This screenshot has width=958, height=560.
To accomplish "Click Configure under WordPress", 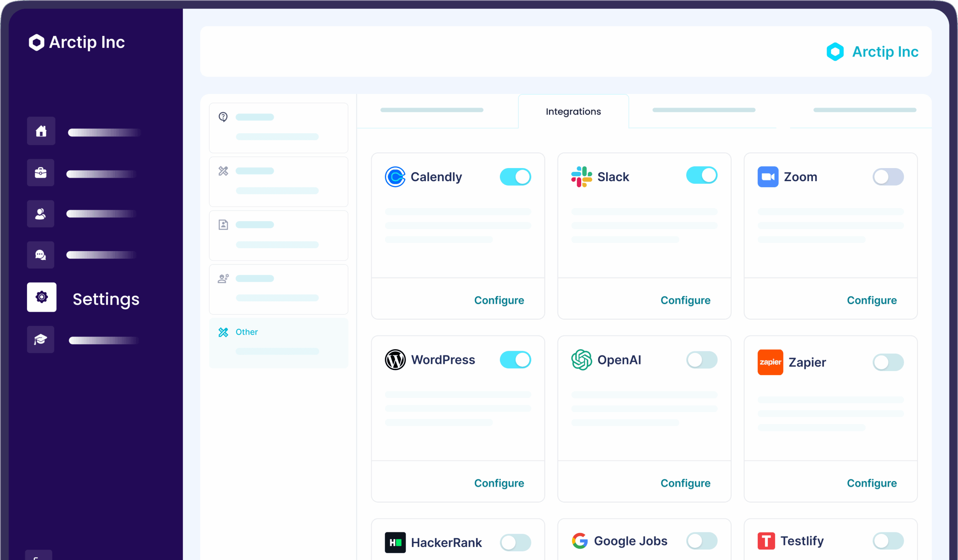I will pyautogui.click(x=499, y=483).
